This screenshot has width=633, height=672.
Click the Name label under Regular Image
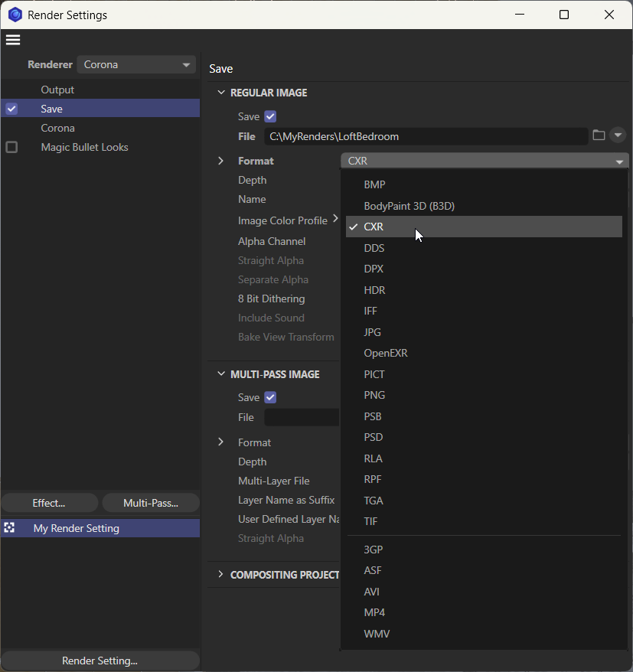252,199
